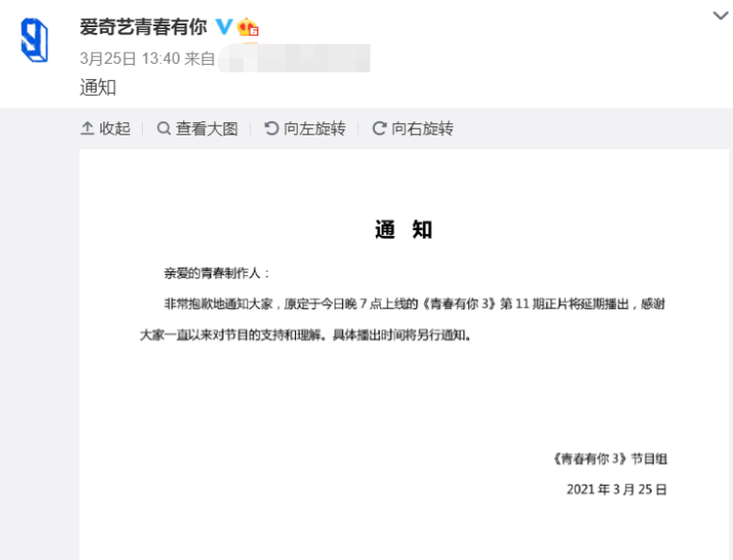Open the 爱奇艺青春有你 profile avatar
The image size is (733, 560).
(35, 40)
